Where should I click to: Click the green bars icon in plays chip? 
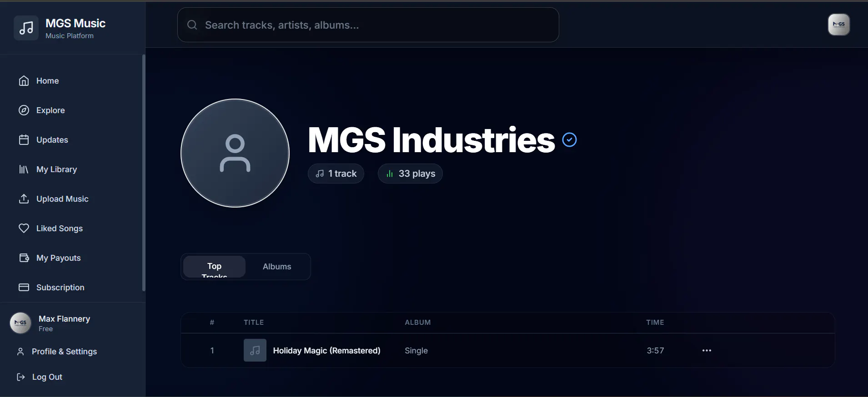390,174
